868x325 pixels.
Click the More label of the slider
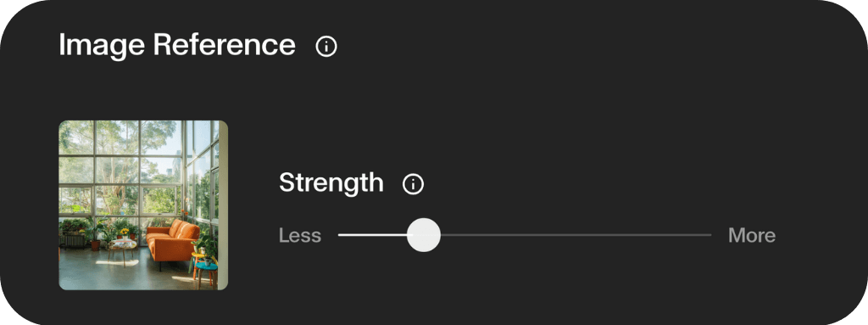[x=752, y=235]
